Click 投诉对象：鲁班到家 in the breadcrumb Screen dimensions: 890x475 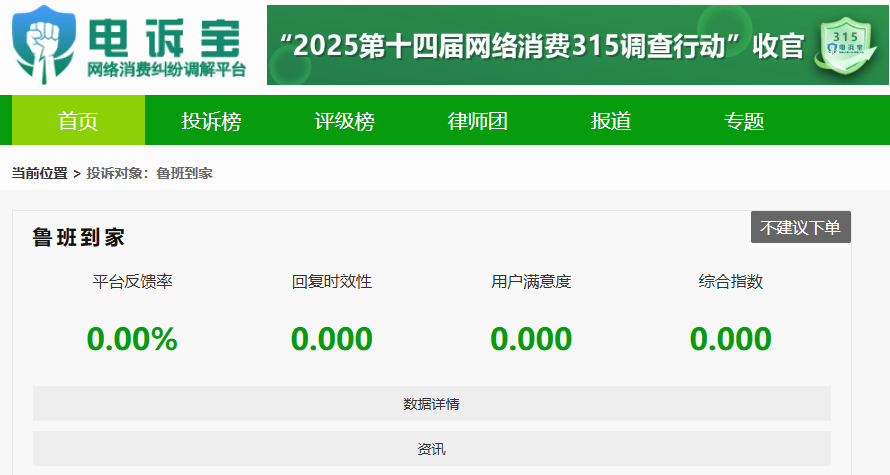pyautogui.click(x=149, y=173)
